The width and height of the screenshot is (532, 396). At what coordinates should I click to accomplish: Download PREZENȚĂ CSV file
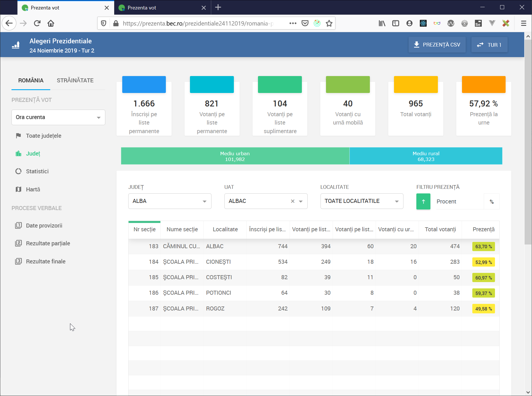437,45
